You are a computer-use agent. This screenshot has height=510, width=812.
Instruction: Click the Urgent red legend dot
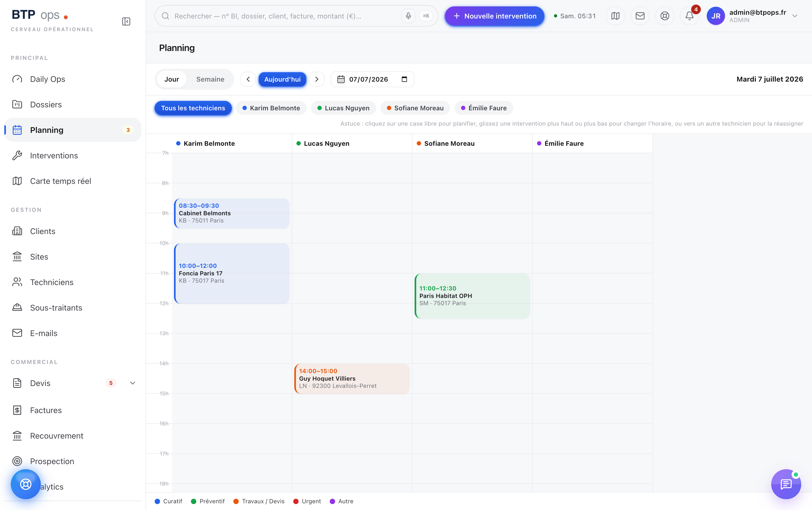click(296, 501)
